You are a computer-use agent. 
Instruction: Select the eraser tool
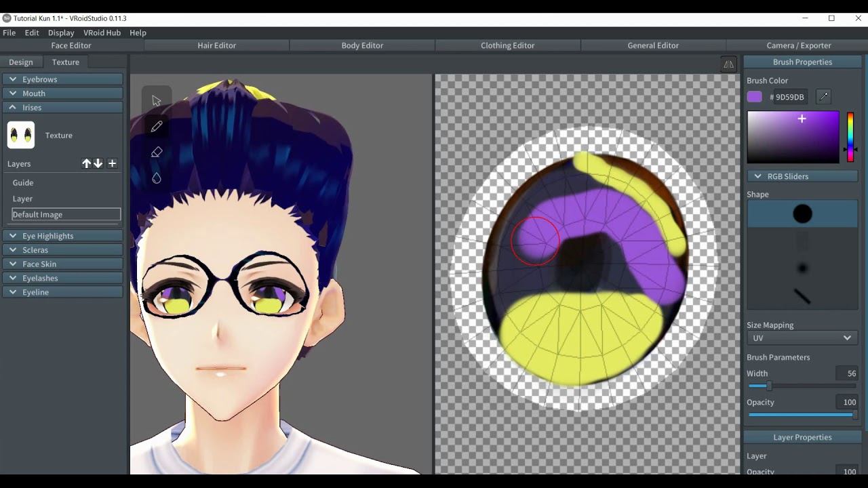[x=157, y=152]
